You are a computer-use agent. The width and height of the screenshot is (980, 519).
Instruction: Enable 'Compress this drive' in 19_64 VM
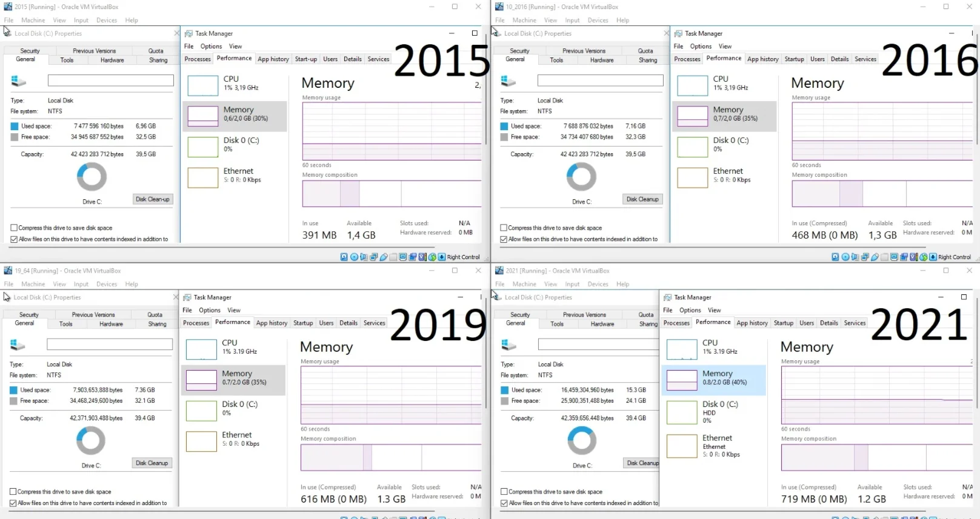pyautogui.click(x=13, y=492)
